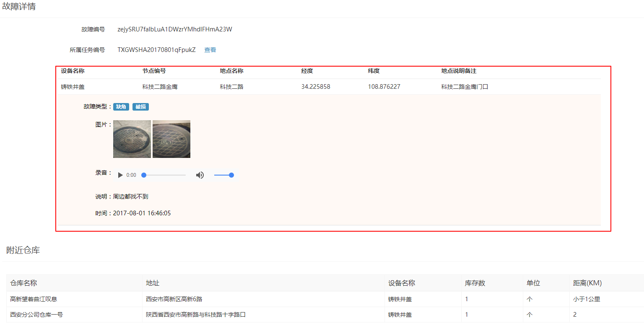Click the timestamp 2017-08-01 16:46:05
Image resolution: width=644 pixels, height=328 pixels.
pyautogui.click(x=142, y=213)
